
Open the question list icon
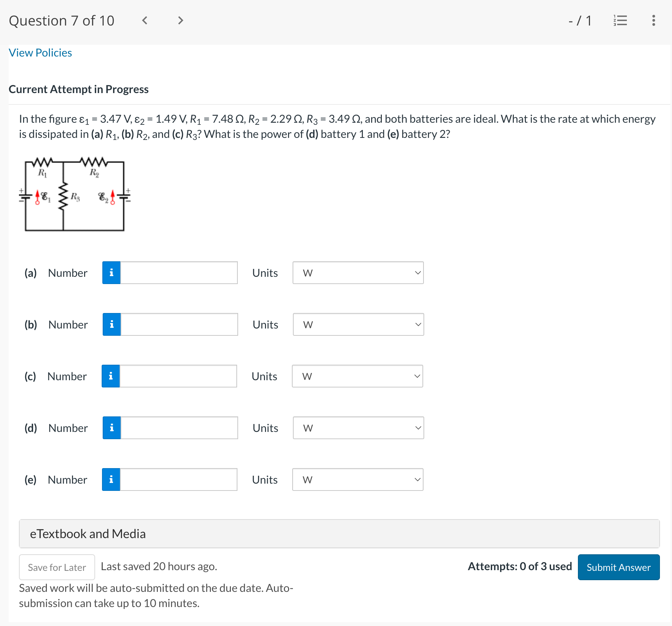coord(620,21)
